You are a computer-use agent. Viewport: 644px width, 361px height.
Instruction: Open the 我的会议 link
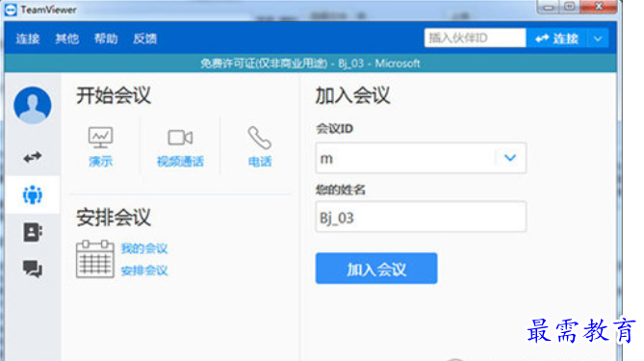pos(144,248)
